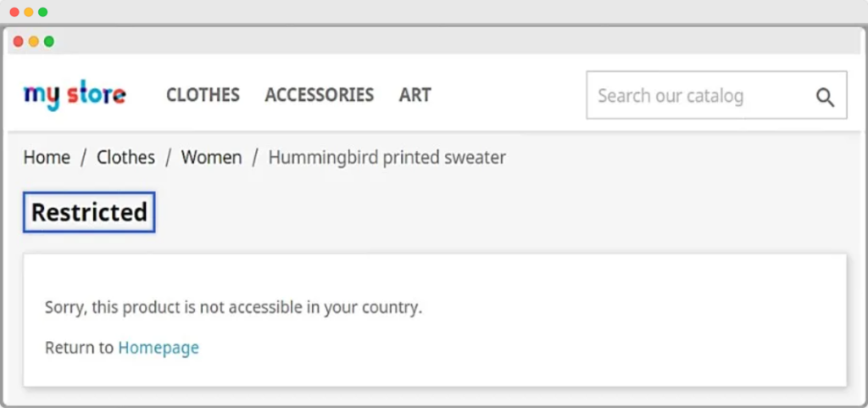The width and height of the screenshot is (868, 408).
Task: Navigate to the Women breadcrumb
Action: tap(211, 158)
